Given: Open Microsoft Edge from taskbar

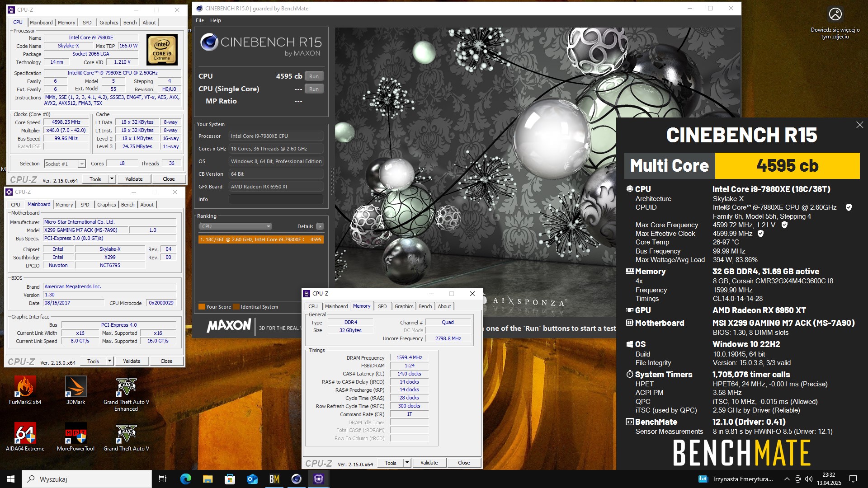Looking at the screenshot, I should click(x=185, y=479).
